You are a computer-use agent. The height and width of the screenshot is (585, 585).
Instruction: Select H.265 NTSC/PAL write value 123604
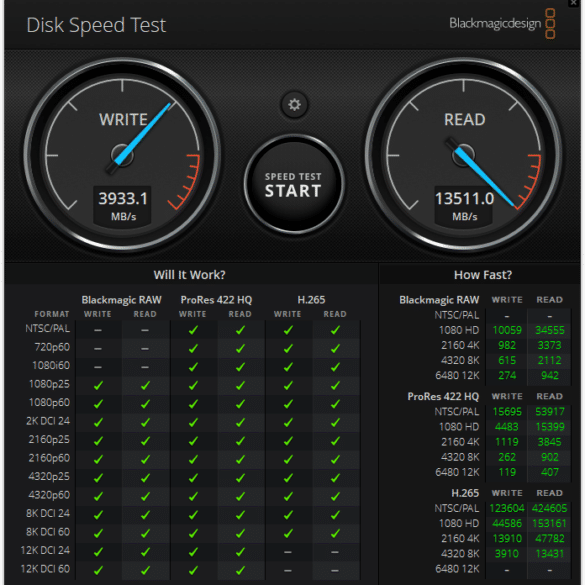tap(507, 509)
